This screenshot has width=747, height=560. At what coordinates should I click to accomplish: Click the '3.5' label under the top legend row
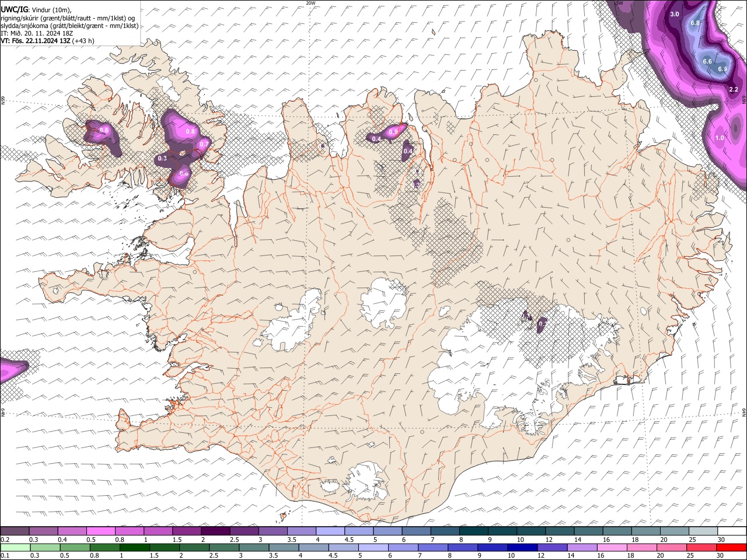(291, 540)
